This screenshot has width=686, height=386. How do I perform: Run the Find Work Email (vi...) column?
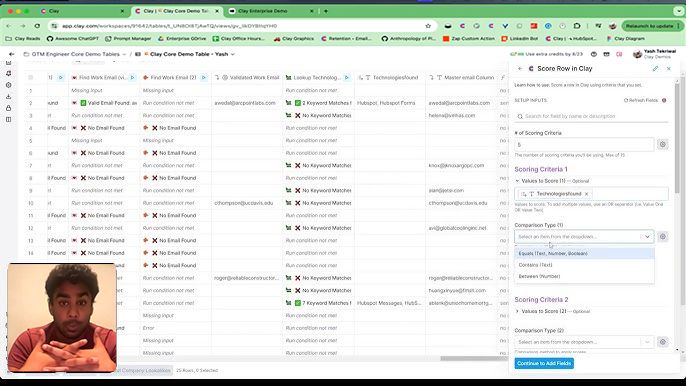(132, 77)
